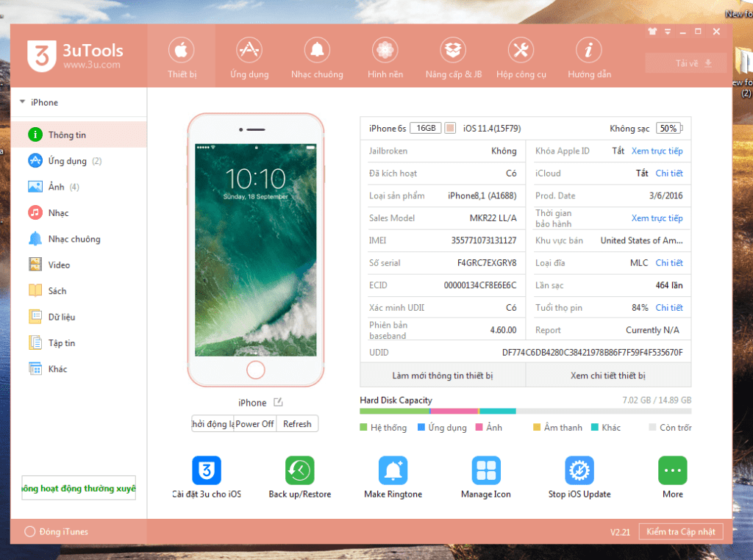
Task: Toggle the Đóng iTunes radio button
Action: [29, 531]
